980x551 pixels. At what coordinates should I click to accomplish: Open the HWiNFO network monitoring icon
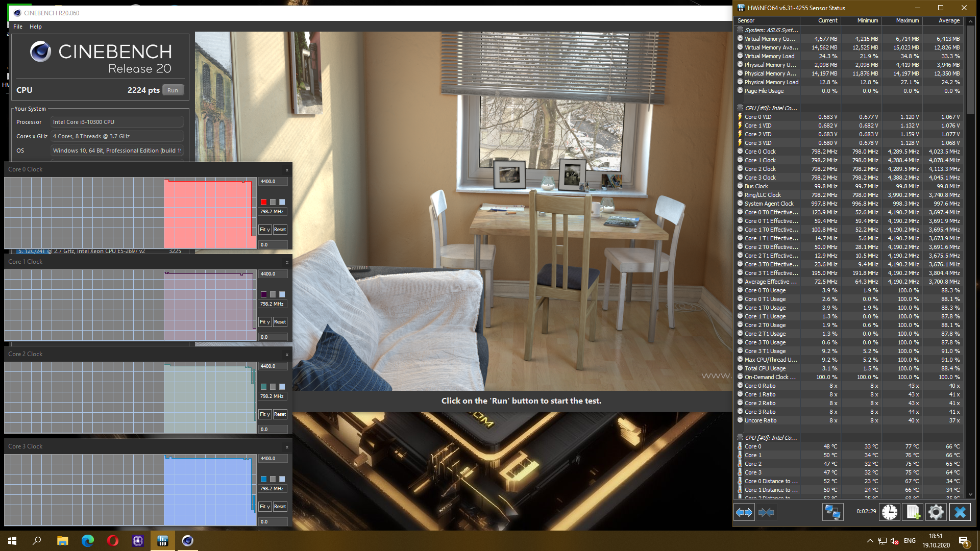832,512
